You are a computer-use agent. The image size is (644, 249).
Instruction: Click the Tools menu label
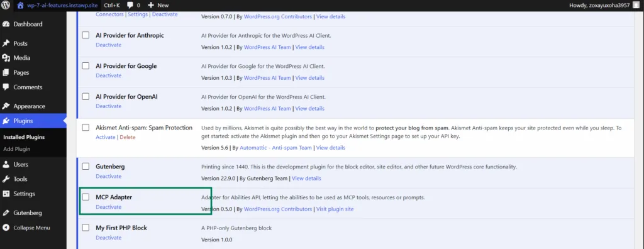[21, 179]
